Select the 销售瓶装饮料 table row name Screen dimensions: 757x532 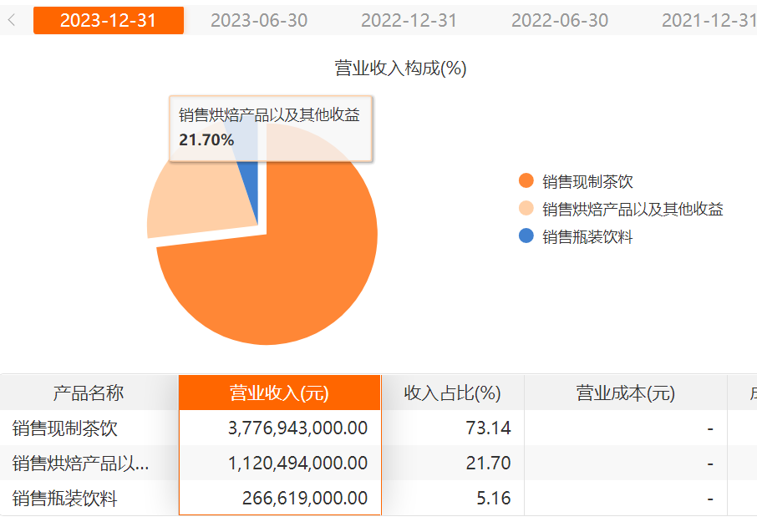pos(65,499)
